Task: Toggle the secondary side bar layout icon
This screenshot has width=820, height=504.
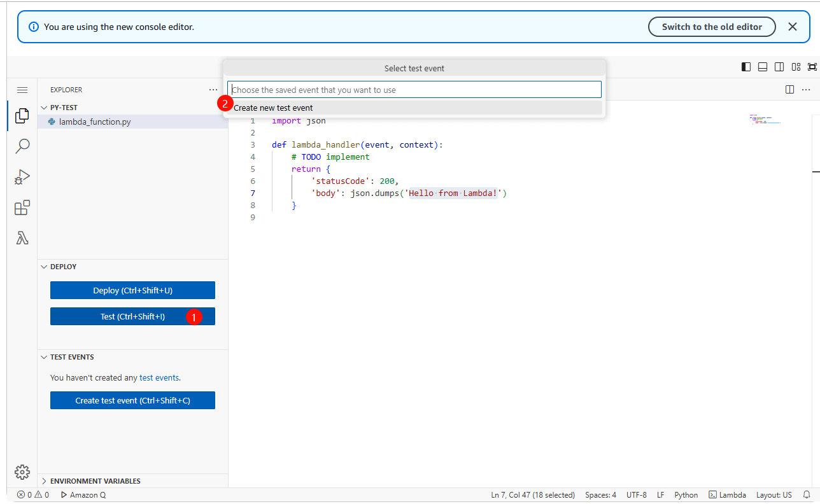Action: (x=779, y=67)
